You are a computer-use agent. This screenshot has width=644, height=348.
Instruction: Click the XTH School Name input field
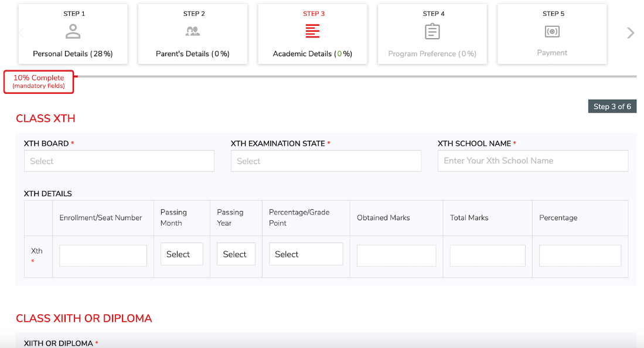pos(533,161)
